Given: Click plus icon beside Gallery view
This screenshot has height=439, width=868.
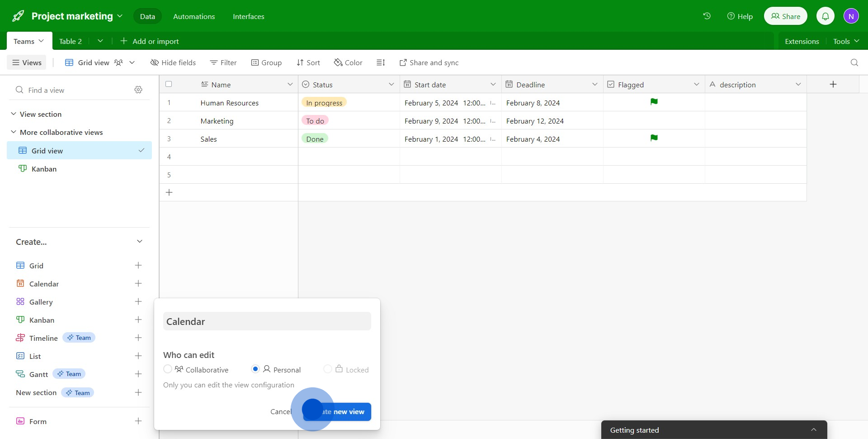Looking at the screenshot, I should (x=138, y=302).
